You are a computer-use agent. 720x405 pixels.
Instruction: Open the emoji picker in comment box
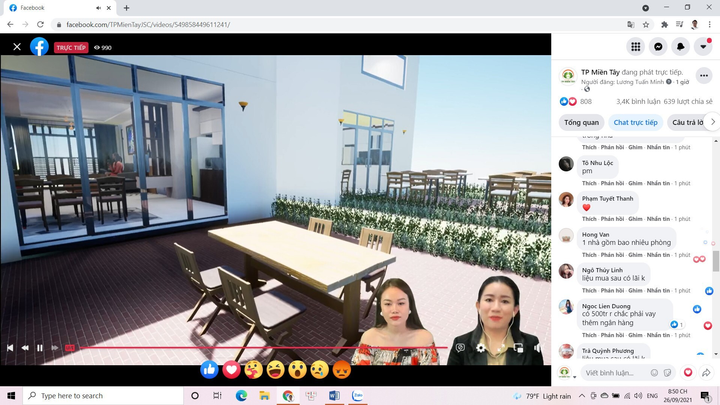coord(654,373)
